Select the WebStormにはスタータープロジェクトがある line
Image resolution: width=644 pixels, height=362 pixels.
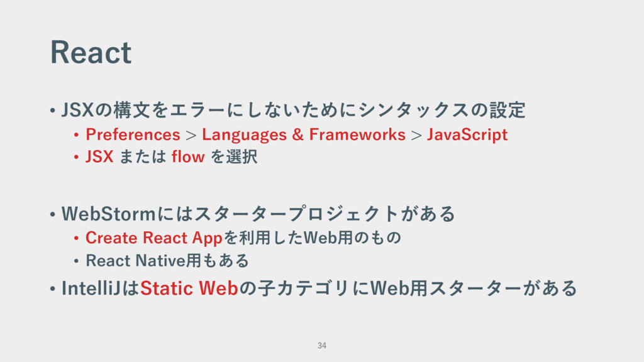[x=258, y=214]
